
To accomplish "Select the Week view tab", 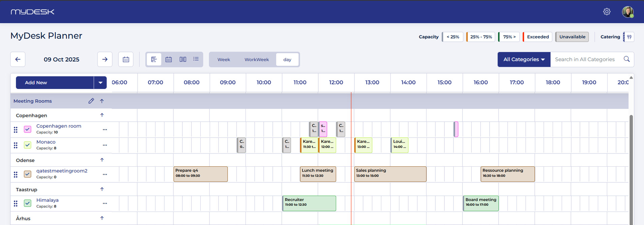I will pyautogui.click(x=224, y=59).
